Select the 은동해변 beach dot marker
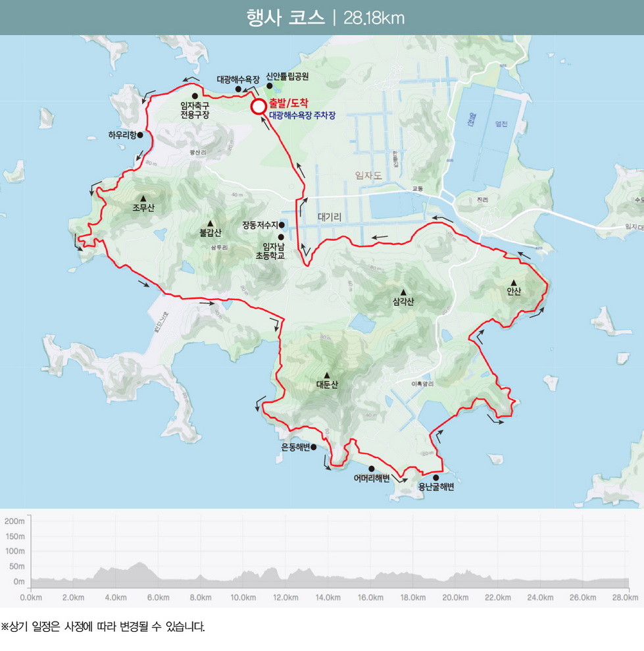The width and height of the screenshot is (644, 651). click(313, 447)
